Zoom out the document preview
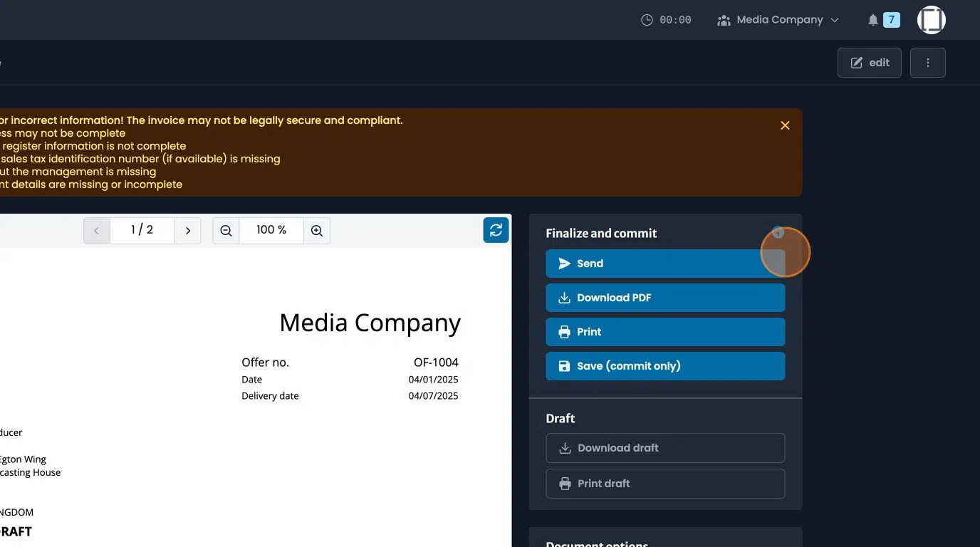Viewport: 980px width, 547px height. pyautogui.click(x=226, y=231)
